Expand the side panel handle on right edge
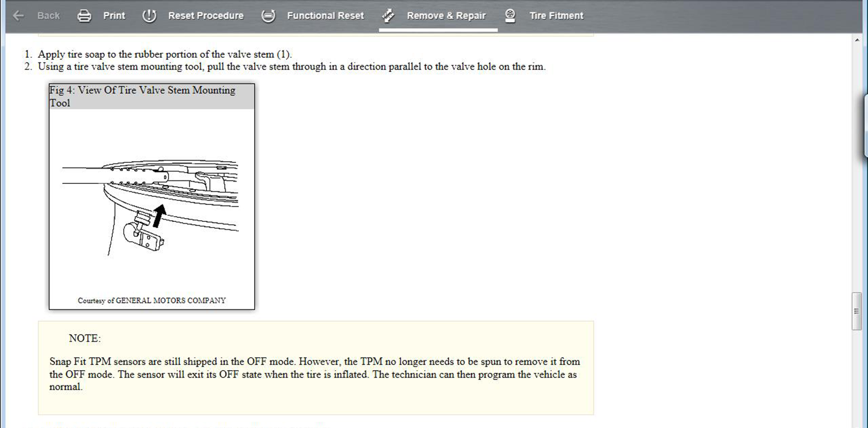The width and height of the screenshot is (868, 428). tap(865, 125)
